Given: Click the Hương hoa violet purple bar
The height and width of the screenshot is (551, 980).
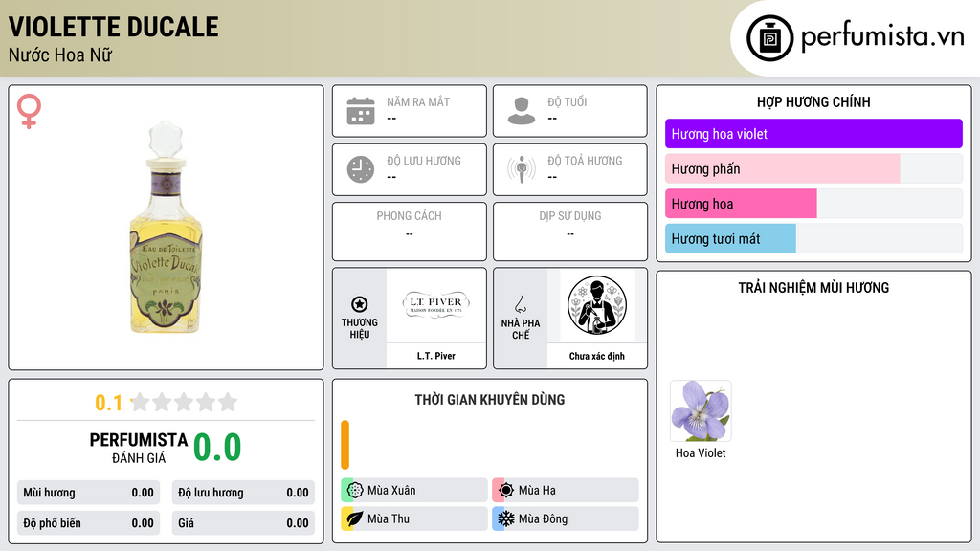Looking at the screenshot, I should [813, 134].
